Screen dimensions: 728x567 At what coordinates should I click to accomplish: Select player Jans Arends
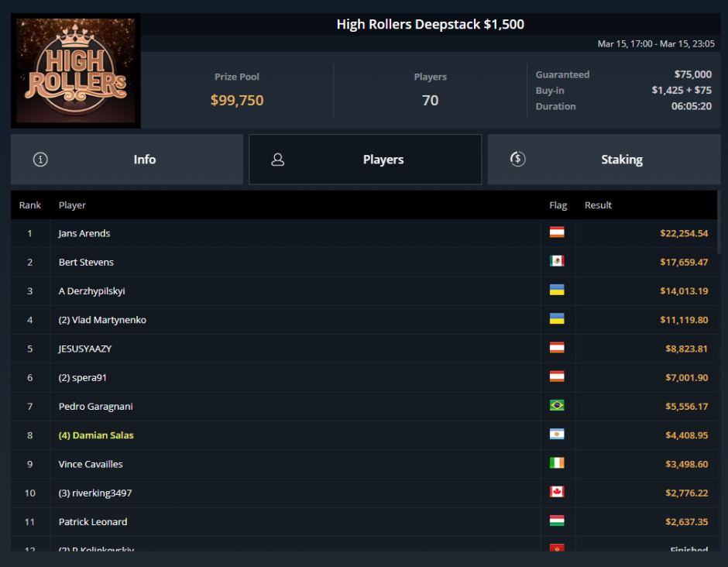(x=84, y=234)
